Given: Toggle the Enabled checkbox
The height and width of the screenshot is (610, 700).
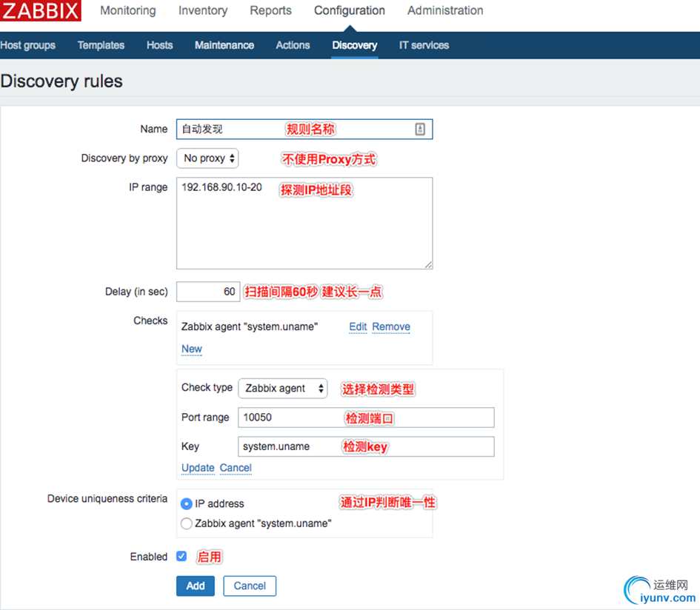Looking at the screenshot, I should pyautogui.click(x=181, y=556).
